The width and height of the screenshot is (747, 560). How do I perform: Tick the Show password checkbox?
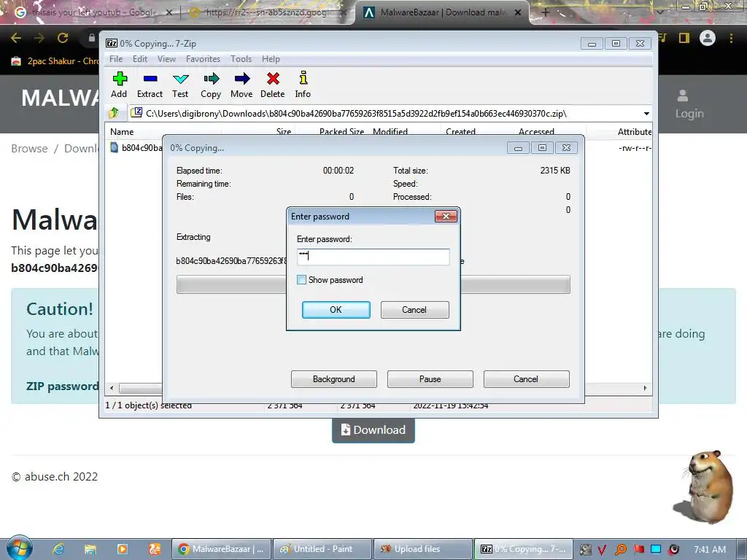tap(301, 280)
